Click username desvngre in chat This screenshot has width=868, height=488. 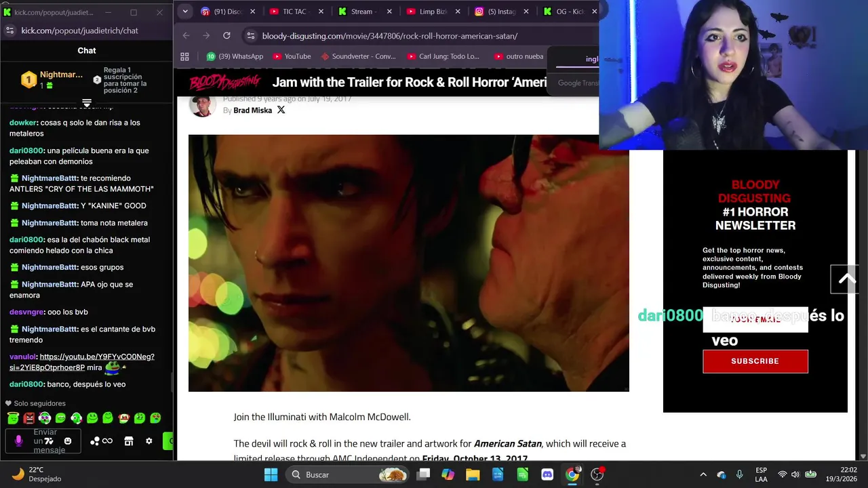click(x=26, y=312)
